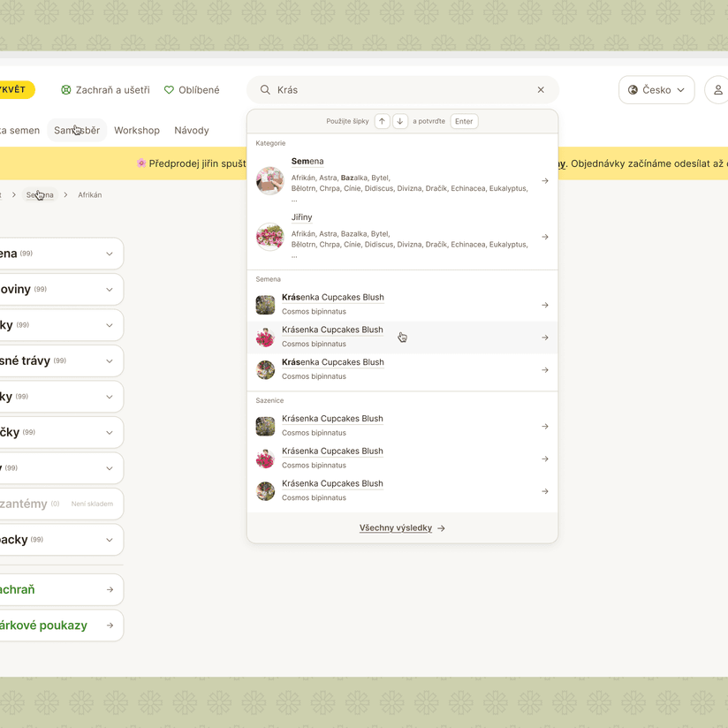Click the arrow on the Semena category row
Image resolution: width=728 pixels, height=728 pixels.
click(x=545, y=180)
